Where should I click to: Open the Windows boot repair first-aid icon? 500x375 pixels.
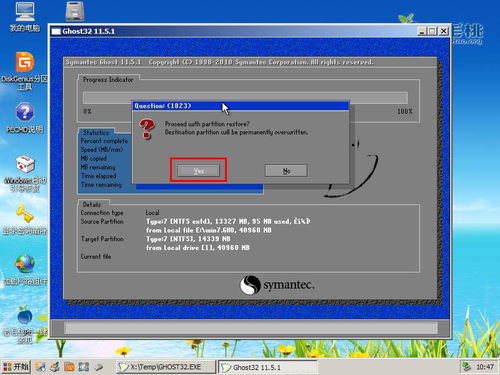pyautogui.click(x=25, y=173)
